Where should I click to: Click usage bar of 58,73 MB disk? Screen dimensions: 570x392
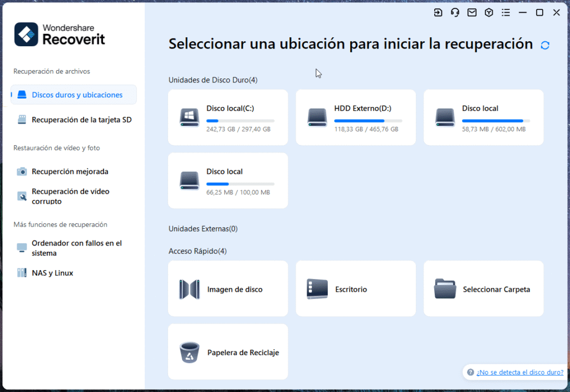click(x=496, y=121)
